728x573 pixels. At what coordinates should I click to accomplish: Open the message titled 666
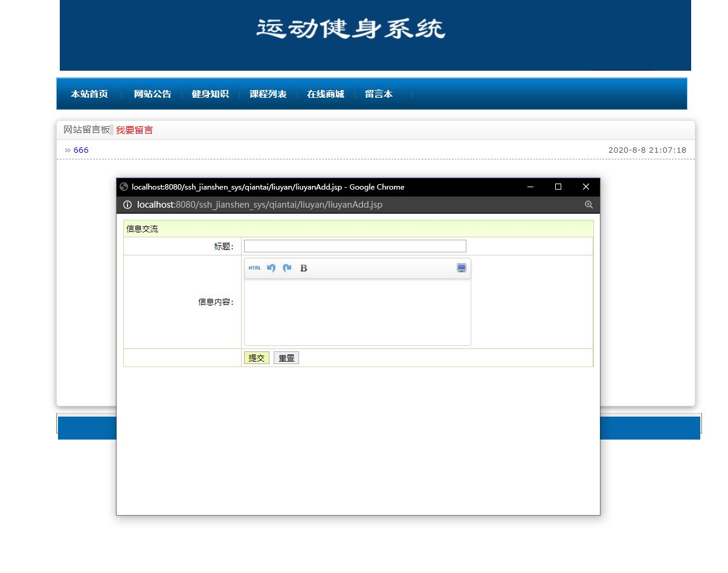click(80, 150)
